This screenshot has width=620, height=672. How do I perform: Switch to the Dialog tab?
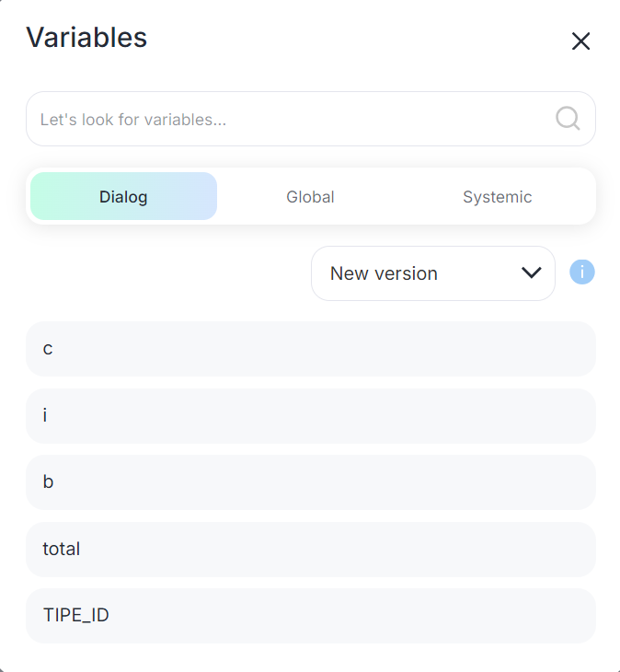(x=123, y=197)
